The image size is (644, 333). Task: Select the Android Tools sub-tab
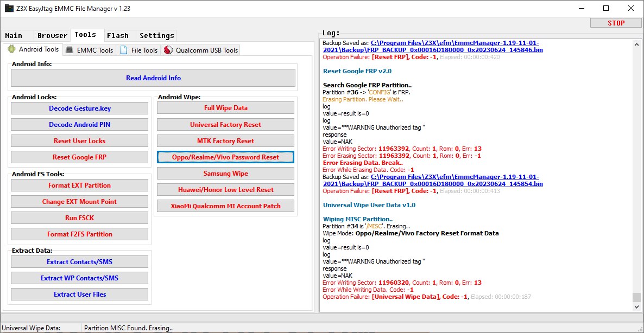point(33,49)
